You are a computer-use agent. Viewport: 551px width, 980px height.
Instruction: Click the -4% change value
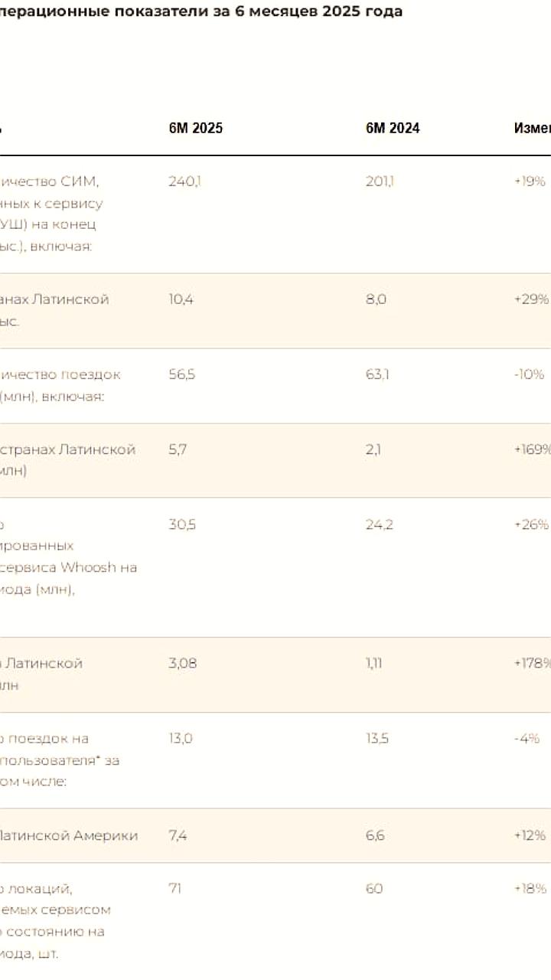[x=527, y=738]
